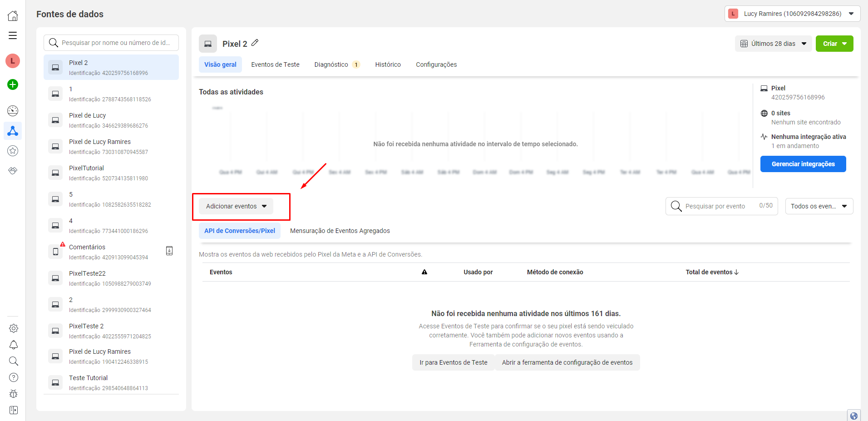Select PixelTutorial data source
Viewport: 868px width, 421px height.
[111, 173]
